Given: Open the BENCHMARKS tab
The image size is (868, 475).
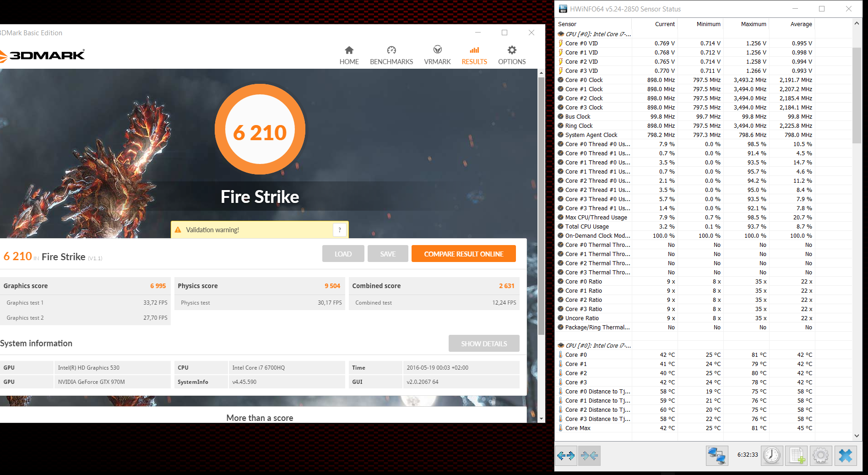Looking at the screenshot, I should (391, 55).
